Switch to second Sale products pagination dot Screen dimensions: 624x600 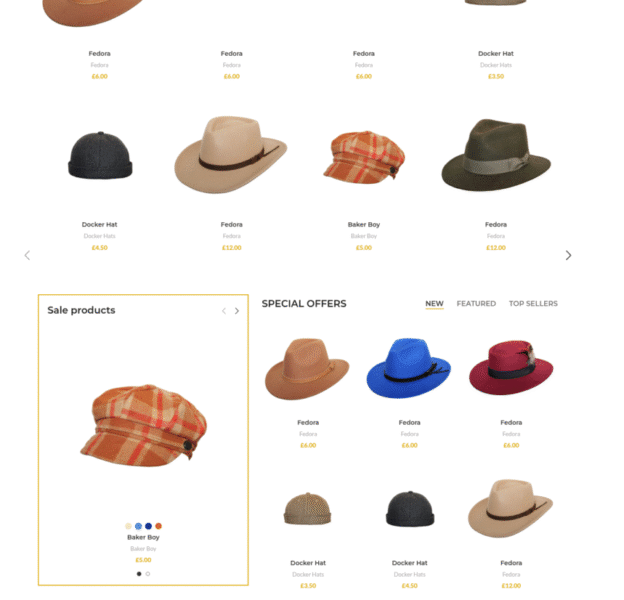pyautogui.click(x=148, y=574)
